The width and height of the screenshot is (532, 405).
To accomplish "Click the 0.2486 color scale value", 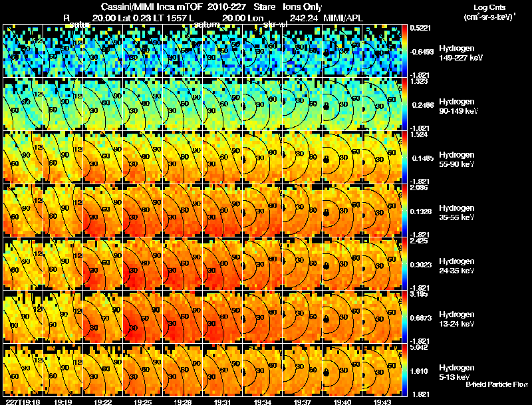I will (x=422, y=105).
